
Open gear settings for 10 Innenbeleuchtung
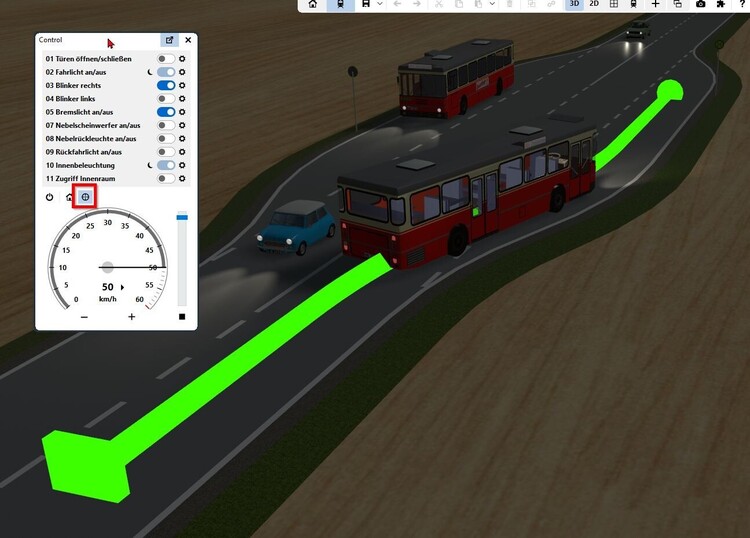[x=182, y=165]
